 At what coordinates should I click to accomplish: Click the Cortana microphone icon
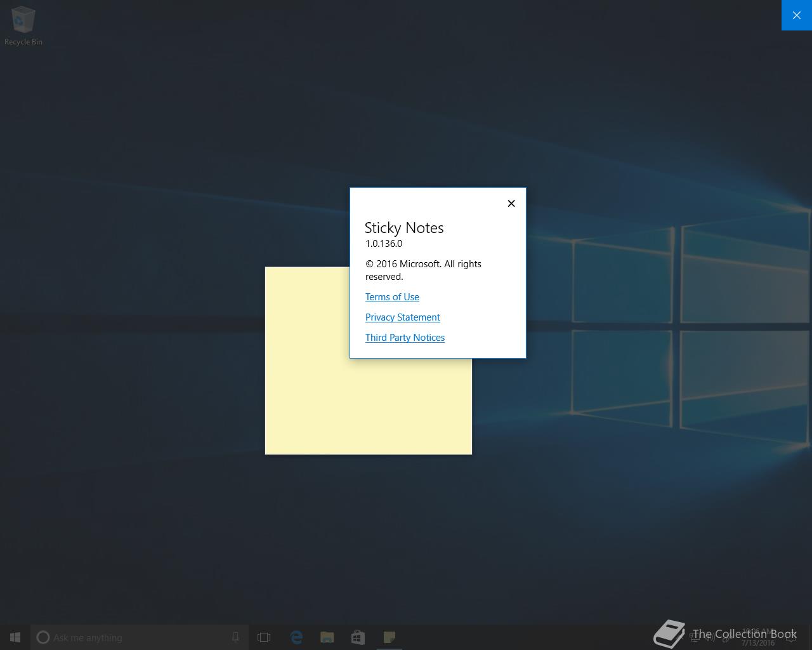click(235, 637)
